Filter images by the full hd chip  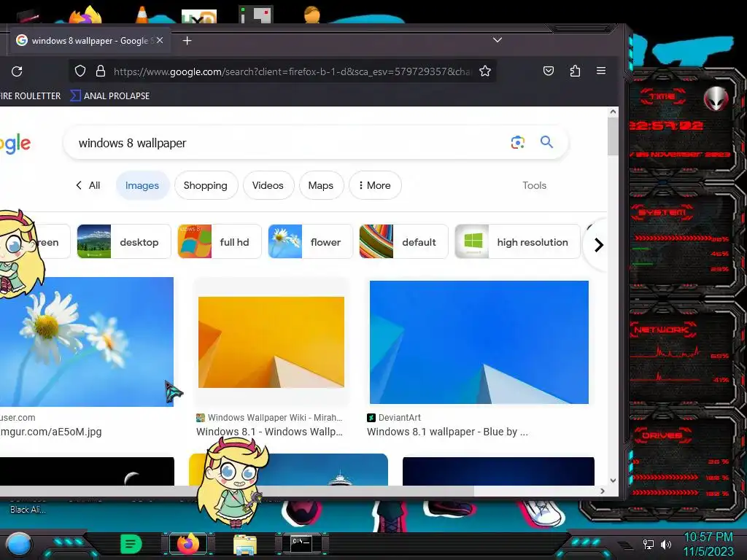pos(220,242)
